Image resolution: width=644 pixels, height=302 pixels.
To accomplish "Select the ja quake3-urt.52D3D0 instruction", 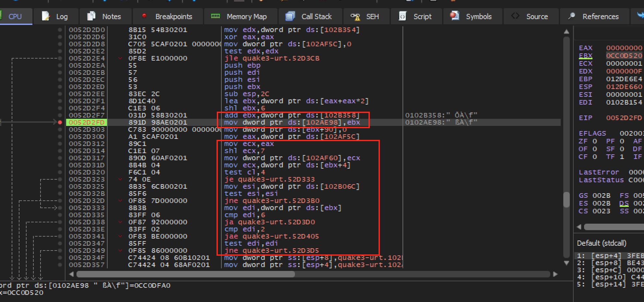I will pyautogui.click(x=269, y=222).
